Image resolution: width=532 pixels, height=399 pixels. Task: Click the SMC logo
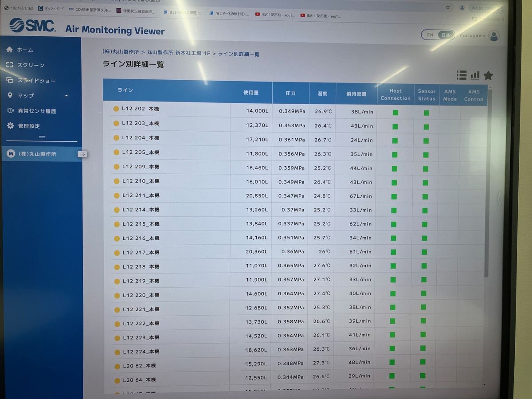pos(32,26)
